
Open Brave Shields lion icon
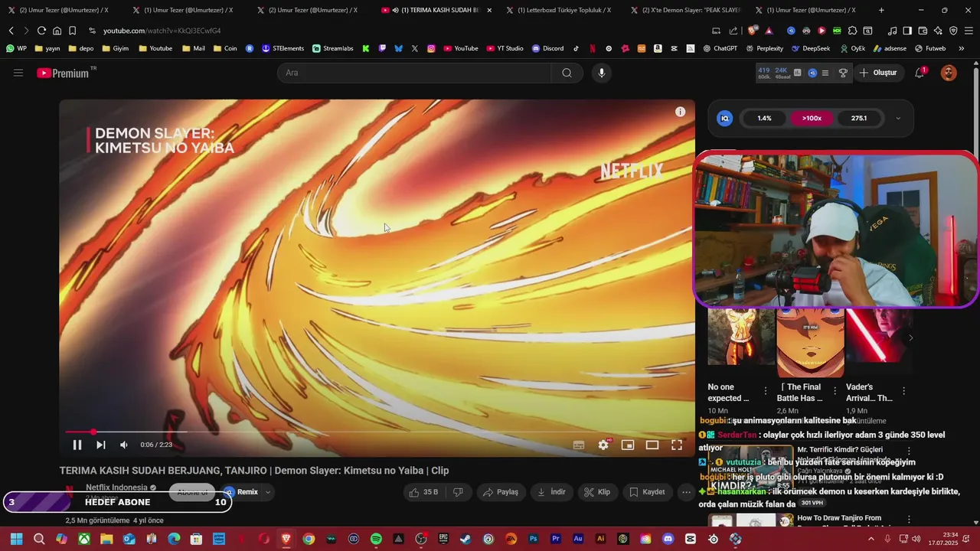[753, 31]
